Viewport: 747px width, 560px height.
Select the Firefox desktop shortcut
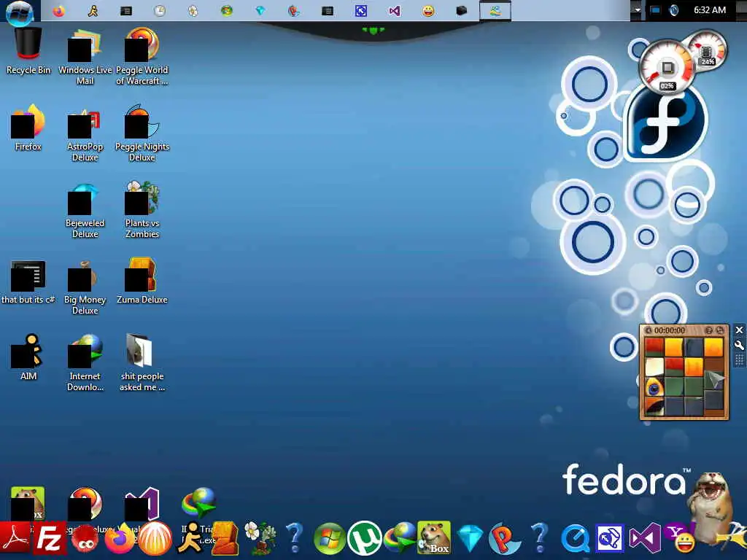click(28, 128)
